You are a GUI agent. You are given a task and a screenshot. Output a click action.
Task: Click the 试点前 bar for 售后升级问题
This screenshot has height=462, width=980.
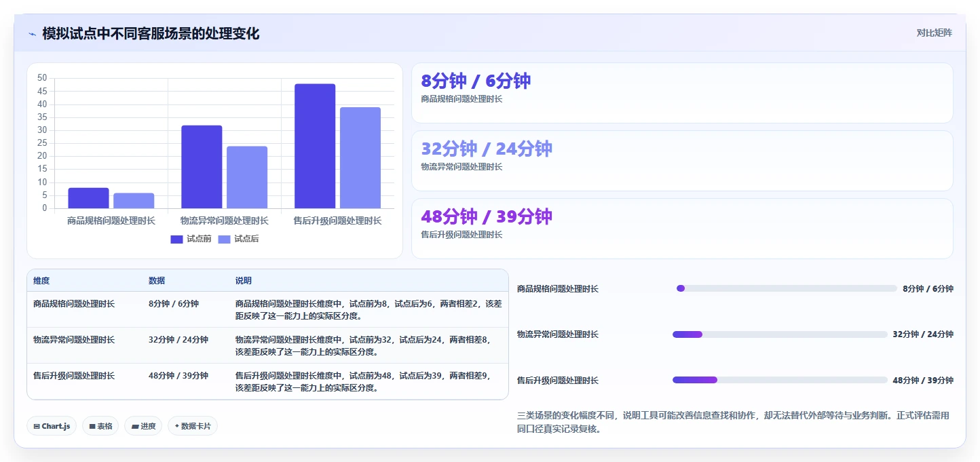coord(315,146)
